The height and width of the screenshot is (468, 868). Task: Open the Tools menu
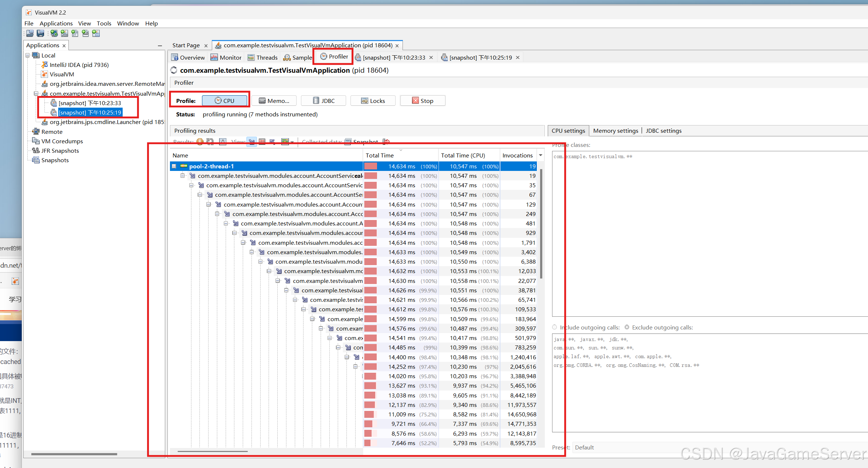click(x=104, y=23)
